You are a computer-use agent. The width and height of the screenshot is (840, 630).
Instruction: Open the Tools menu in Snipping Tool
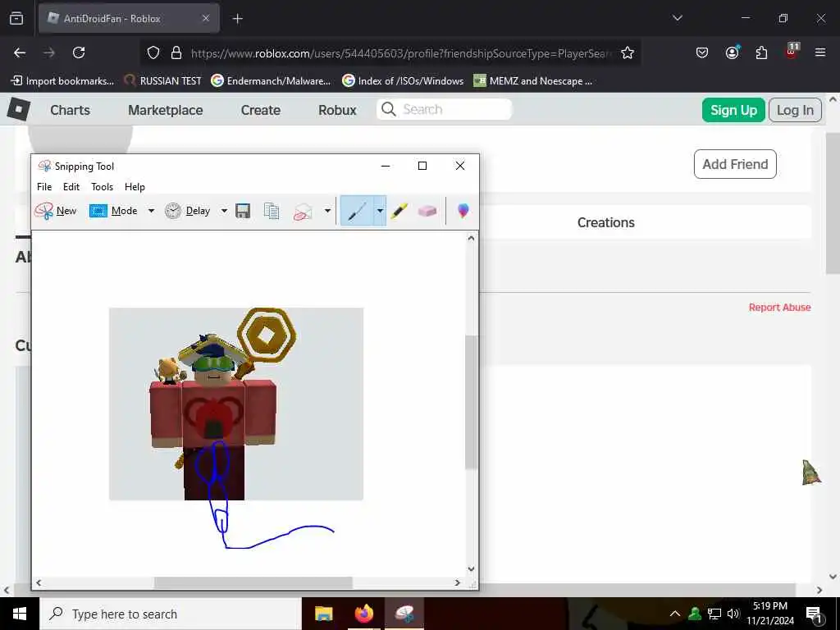coord(102,187)
